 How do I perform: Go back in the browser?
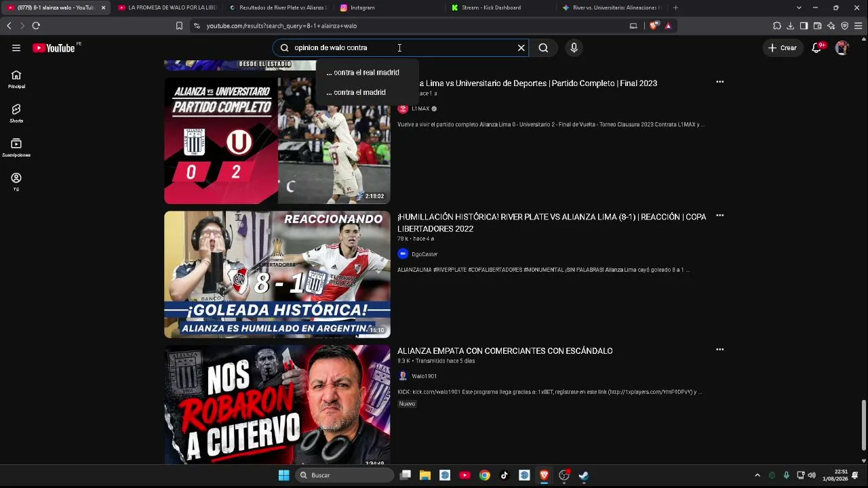(x=9, y=26)
